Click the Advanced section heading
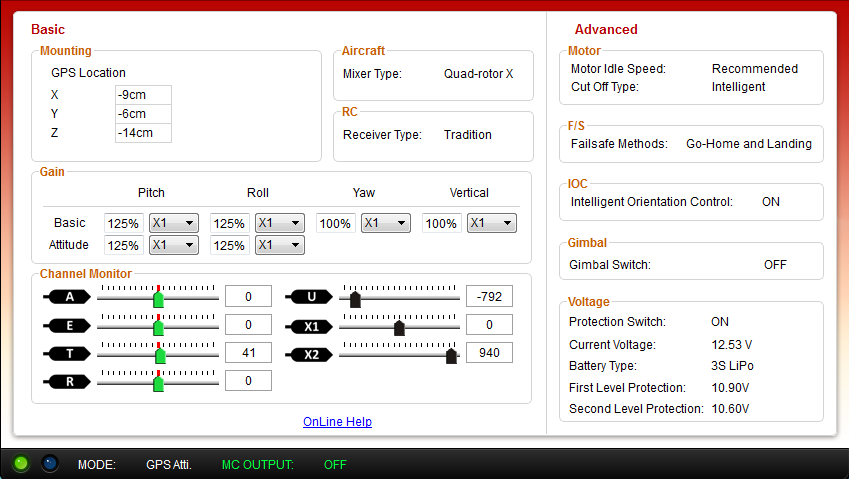Image resolution: width=849 pixels, height=479 pixels. pos(606,29)
